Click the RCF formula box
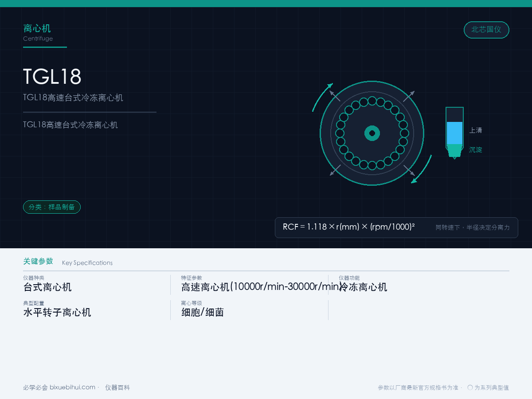 (x=396, y=227)
